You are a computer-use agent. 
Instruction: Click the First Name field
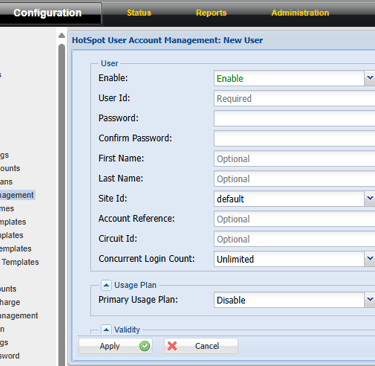[x=294, y=159]
